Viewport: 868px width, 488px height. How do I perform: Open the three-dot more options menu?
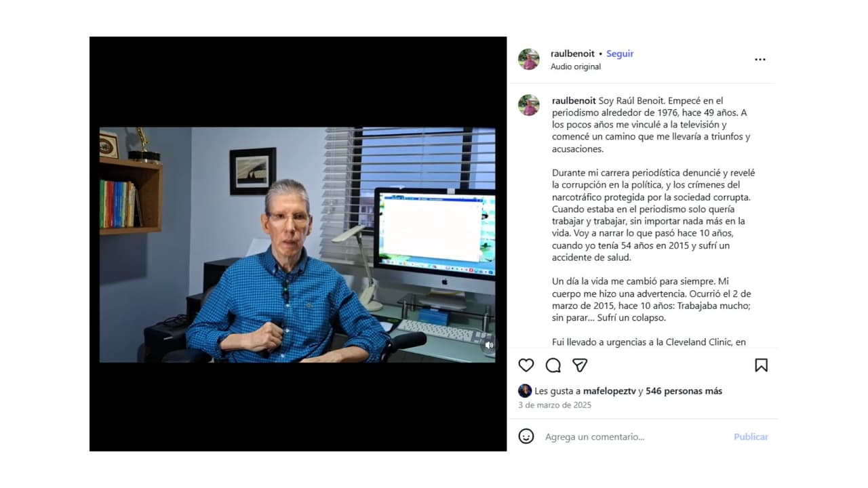pyautogui.click(x=760, y=60)
